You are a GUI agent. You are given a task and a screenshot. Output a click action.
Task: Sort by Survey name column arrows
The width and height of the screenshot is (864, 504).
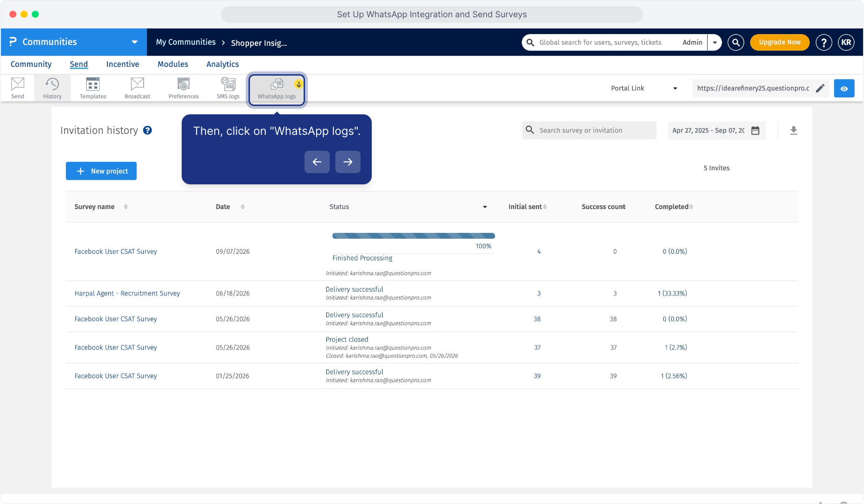click(x=126, y=207)
